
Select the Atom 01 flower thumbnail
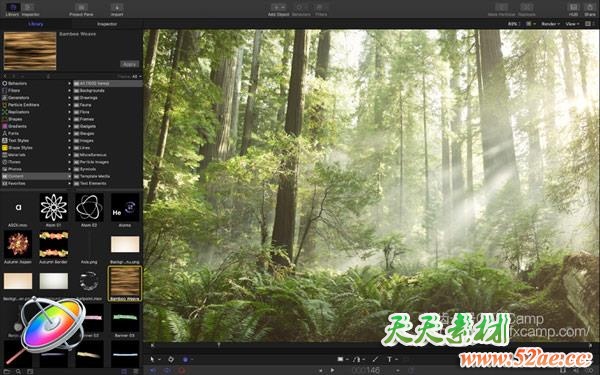54,207
